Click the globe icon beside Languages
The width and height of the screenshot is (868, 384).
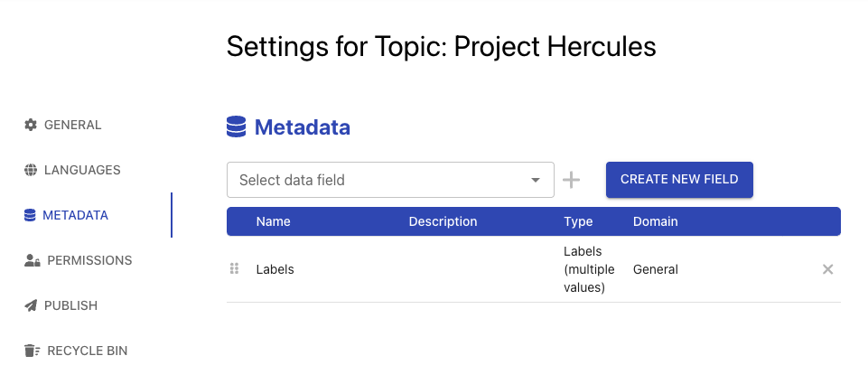tap(31, 170)
